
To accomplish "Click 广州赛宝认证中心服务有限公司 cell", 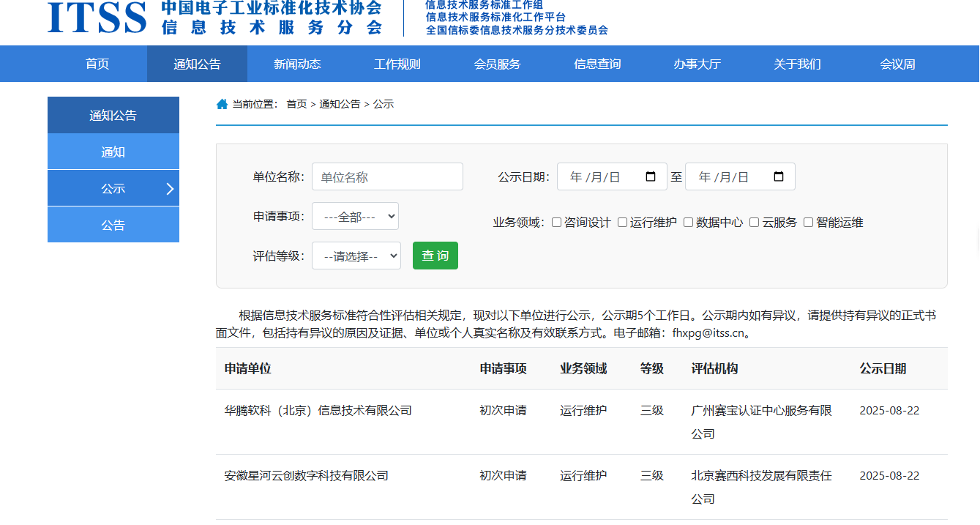I will pyautogui.click(x=762, y=422).
